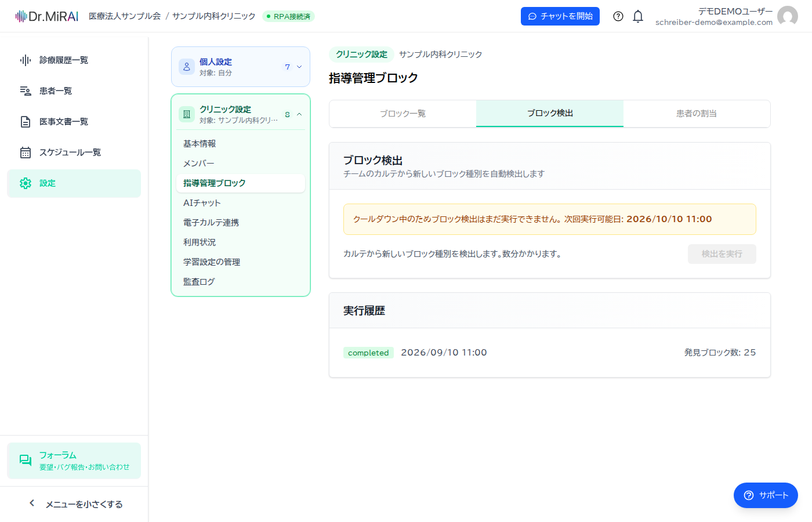Click the user avatar icon
The height and width of the screenshot is (522, 812).
788,16
